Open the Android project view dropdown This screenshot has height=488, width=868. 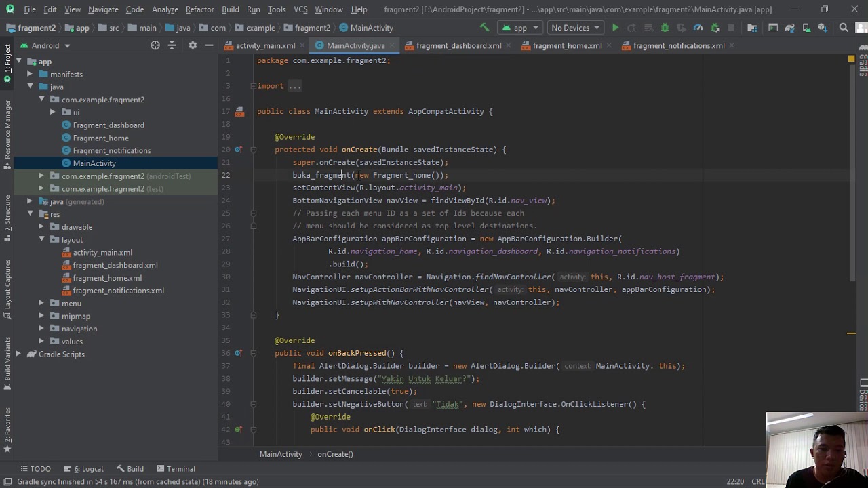45,45
